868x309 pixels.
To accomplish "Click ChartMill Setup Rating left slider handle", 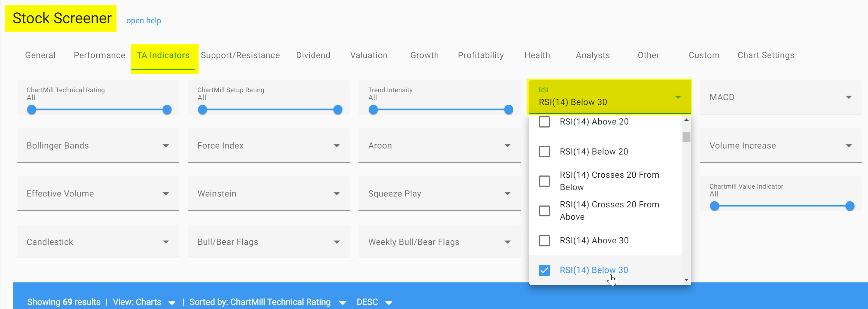I will (x=202, y=109).
